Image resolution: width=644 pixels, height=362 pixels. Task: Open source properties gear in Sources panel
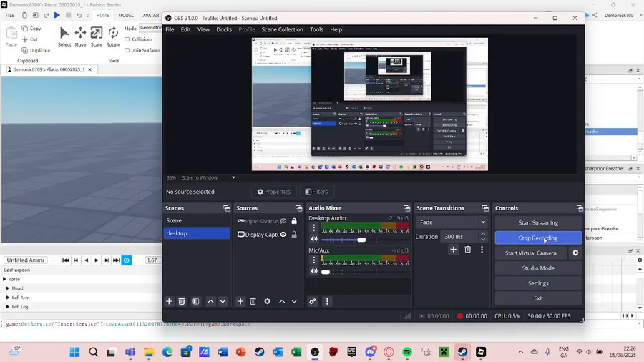click(x=268, y=301)
